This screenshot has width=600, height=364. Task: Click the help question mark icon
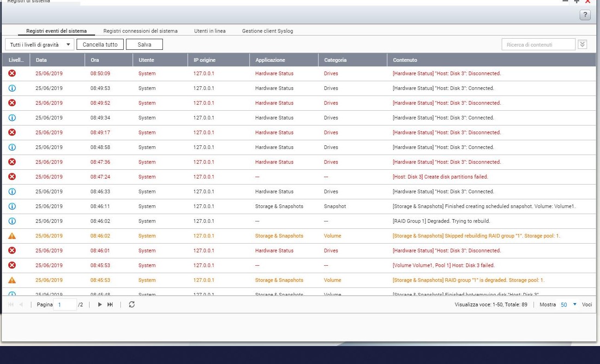(x=585, y=15)
